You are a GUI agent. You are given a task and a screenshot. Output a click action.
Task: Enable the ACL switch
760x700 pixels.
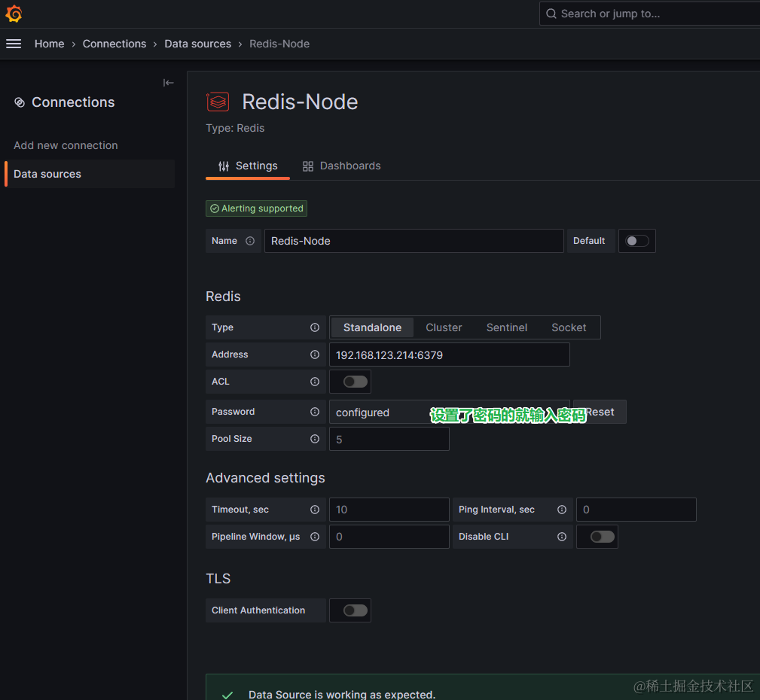click(356, 382)
